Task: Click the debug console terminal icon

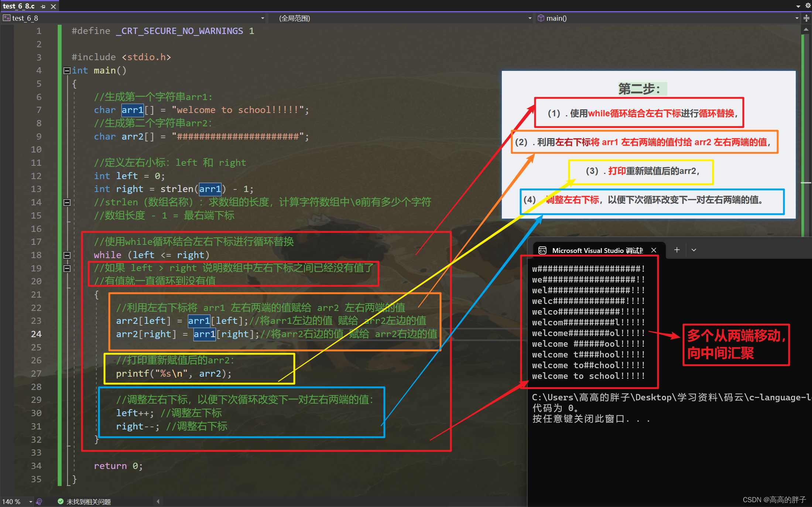Action: [x=542, y=250]
